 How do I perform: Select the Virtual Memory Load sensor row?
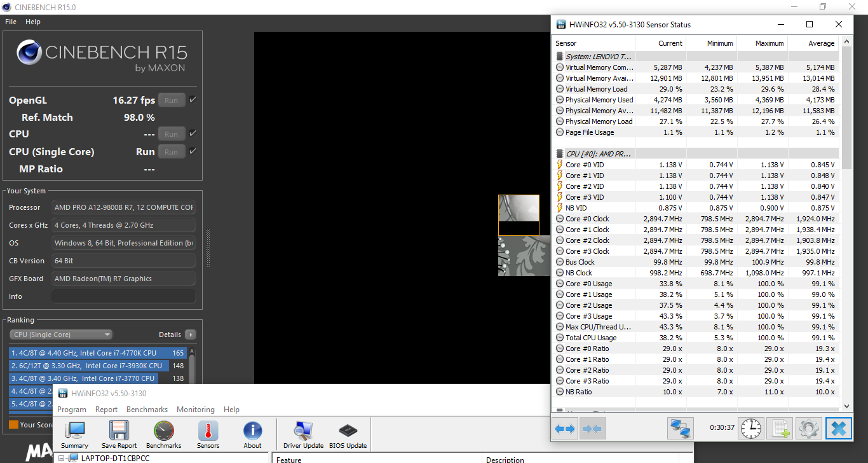coord(696,89)
